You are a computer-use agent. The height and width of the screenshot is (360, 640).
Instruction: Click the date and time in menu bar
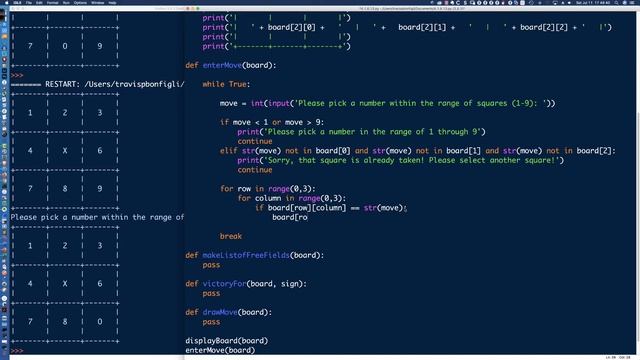(593, 2)
